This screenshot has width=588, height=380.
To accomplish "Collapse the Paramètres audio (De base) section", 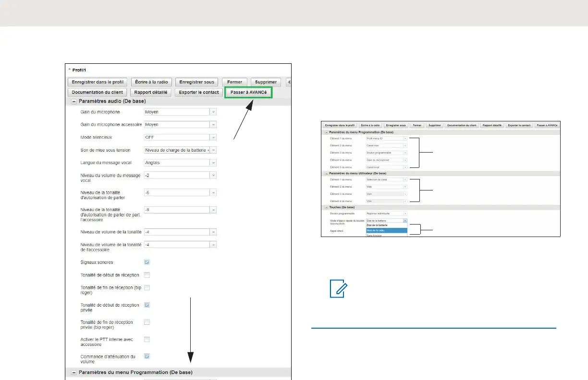I will click(x=74, y=102).
